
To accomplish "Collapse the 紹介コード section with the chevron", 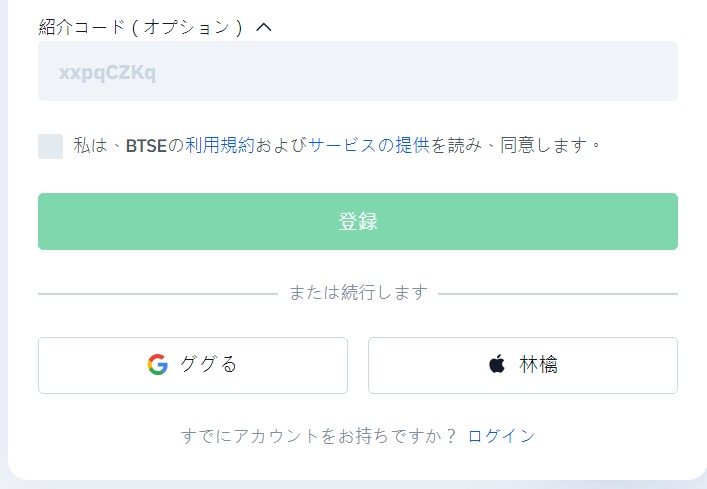I will click(264, 27).
